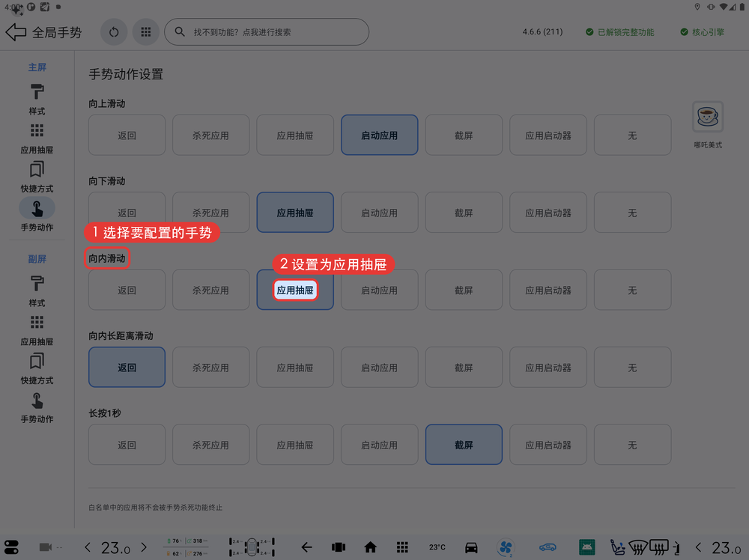Open the car icon in bottom bar

point(471,547)
